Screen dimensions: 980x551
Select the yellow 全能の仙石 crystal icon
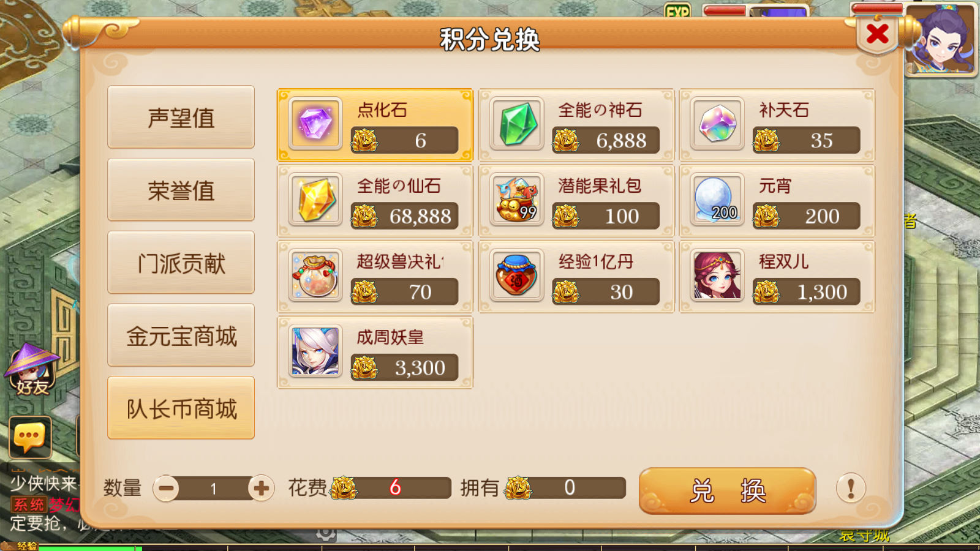tap(315, 200)
